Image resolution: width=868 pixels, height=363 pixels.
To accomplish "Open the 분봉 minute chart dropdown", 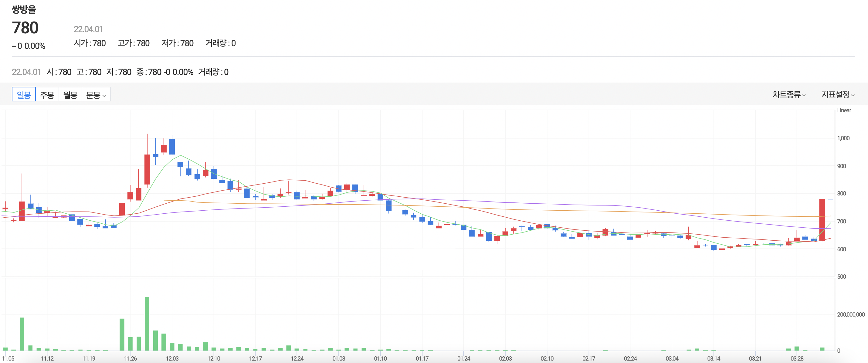I will tap(96, 95).
